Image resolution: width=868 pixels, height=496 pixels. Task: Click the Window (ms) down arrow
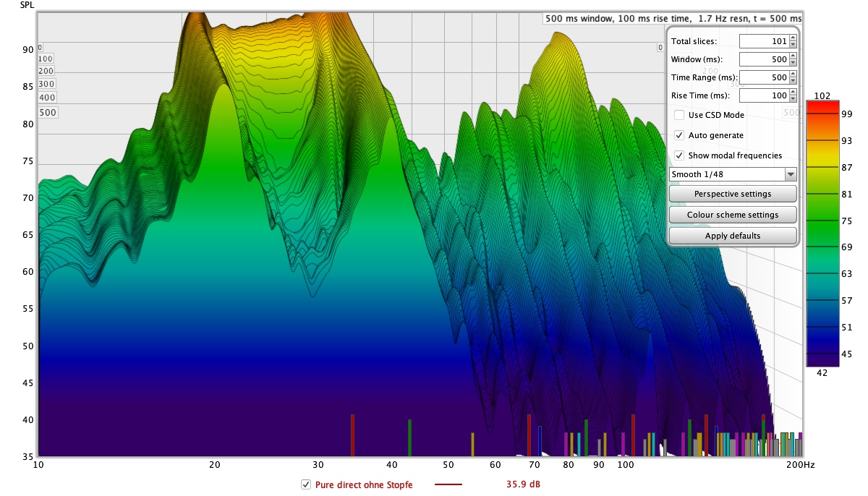793,63
